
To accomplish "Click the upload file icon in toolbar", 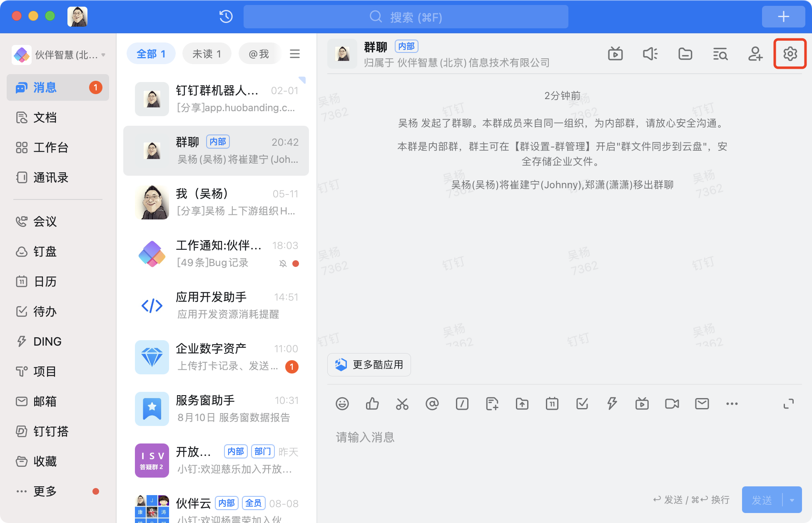I will point(522,403).
